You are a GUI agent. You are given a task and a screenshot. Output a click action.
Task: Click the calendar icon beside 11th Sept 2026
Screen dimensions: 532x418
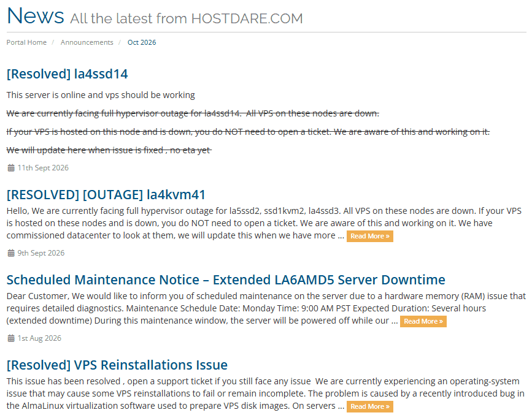[11, 168]
